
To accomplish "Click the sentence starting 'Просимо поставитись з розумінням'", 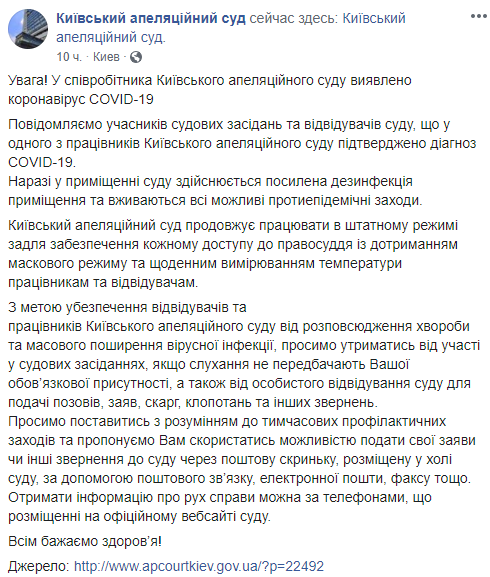I will (x=242, y=450).
